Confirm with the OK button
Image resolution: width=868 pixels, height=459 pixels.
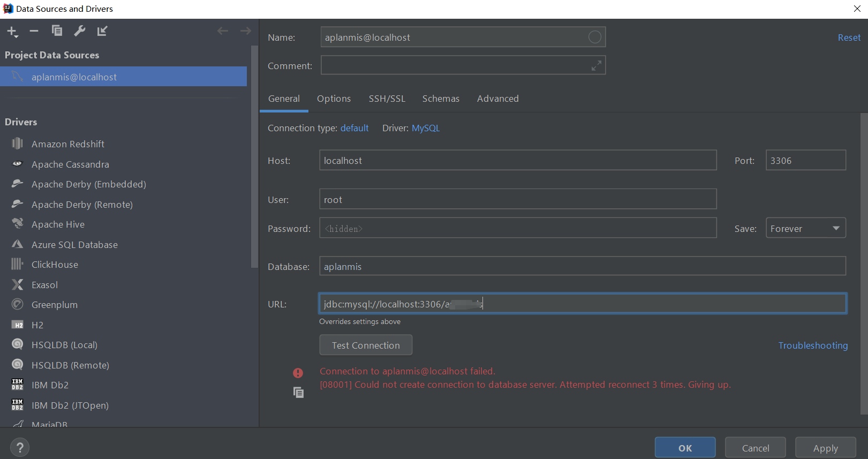pyautogui.click(x=685, y=448)
